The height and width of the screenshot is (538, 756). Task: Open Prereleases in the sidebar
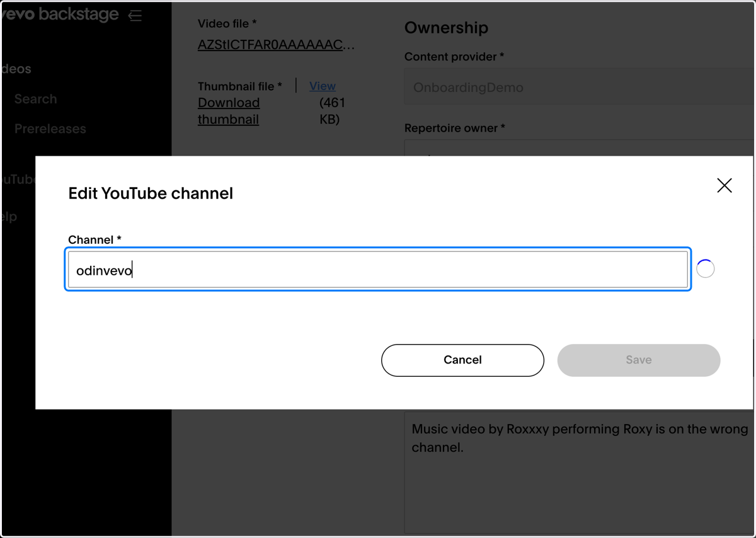click(50, 129)
